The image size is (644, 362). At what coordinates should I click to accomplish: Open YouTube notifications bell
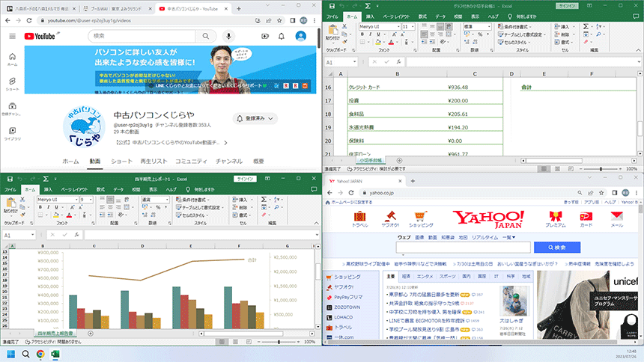[282, 36]
